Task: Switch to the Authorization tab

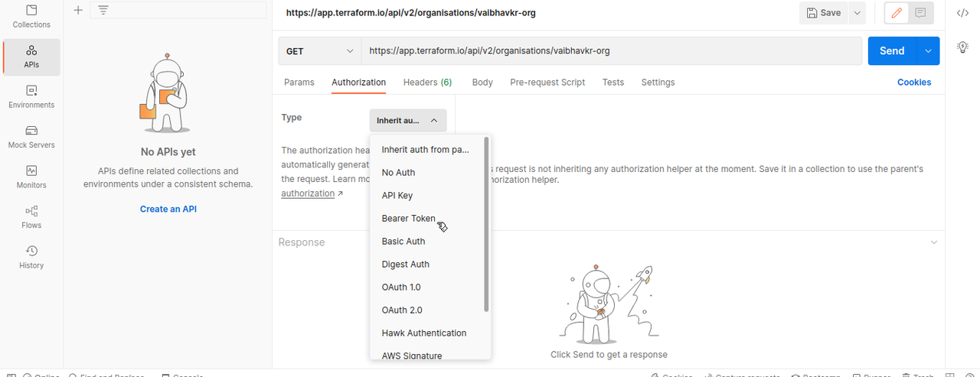Action: point(358,83)
